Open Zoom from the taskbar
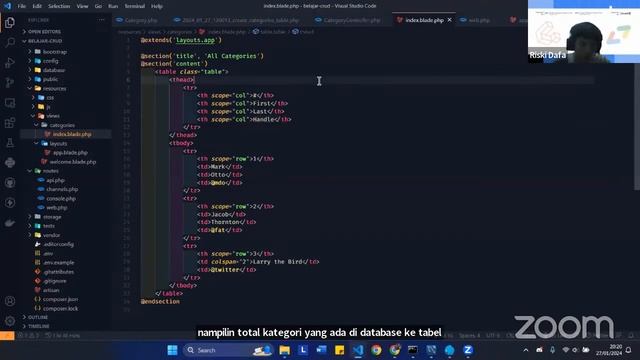Screen dimensions: 640x360 coord(468,350)
